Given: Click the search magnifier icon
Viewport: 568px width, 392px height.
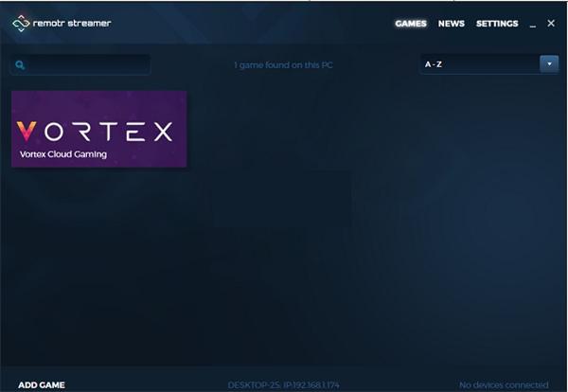Looking at the screenshot, I should tap(20, 64).
